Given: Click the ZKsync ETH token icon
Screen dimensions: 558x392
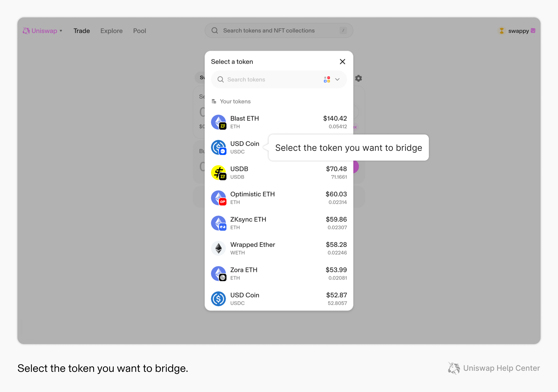Looking at the screenshot, I should pyautogui.click(x=219, y=223).
